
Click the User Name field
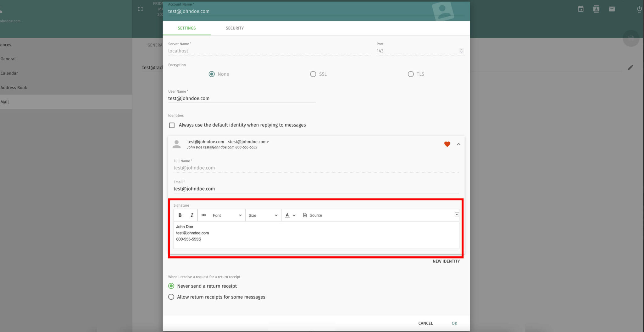tap(241, 98)
